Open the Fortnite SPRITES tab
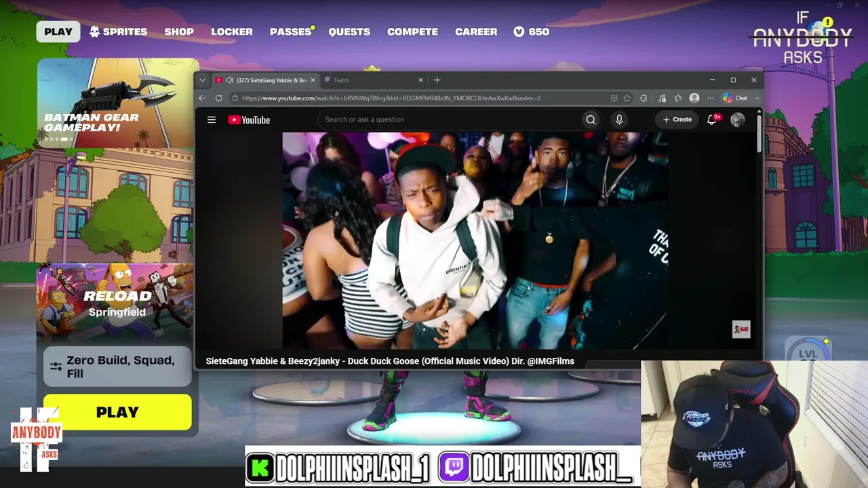The height and width of the screenshot is (488, 868). (x=118, y=32)
